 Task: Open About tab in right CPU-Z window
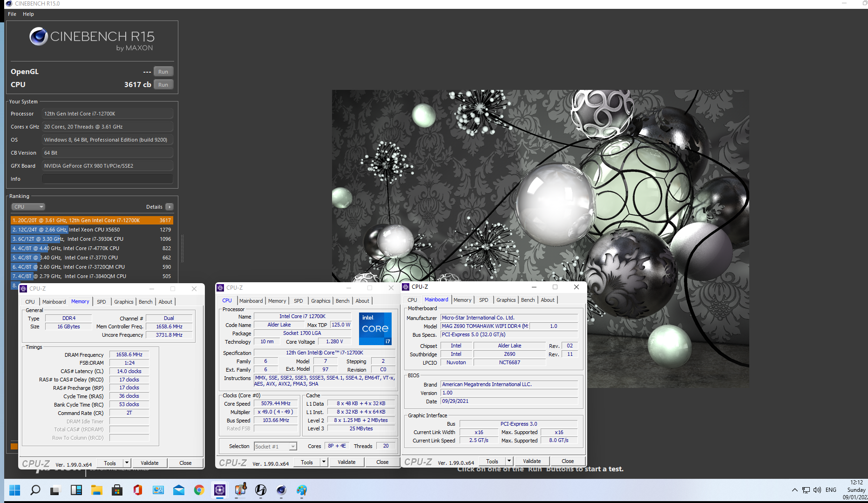tap(548, 300)
